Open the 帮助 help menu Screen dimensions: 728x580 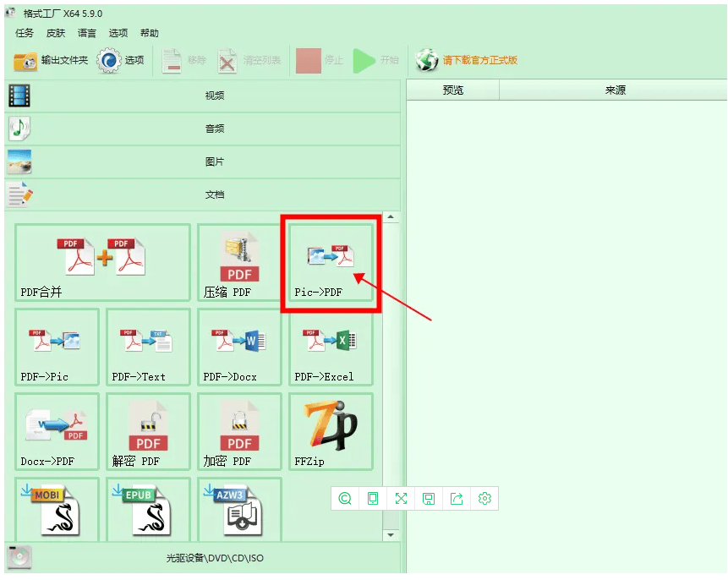150,33
